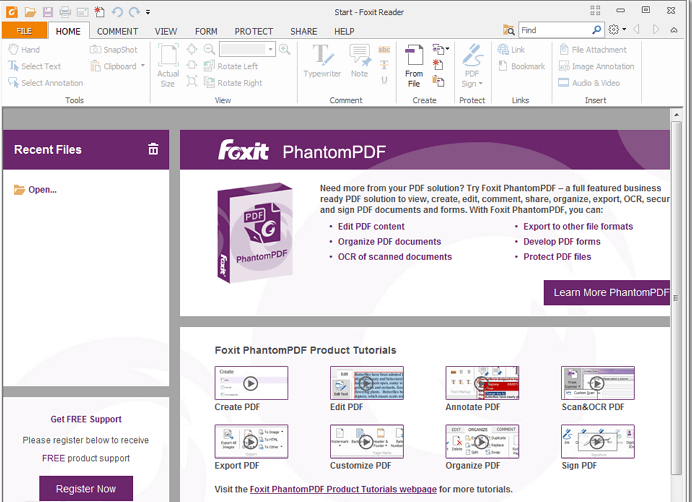Click the create blank PDF icon in Create group
This screenshot has height=502, width=692.
(x=438, y=65)
